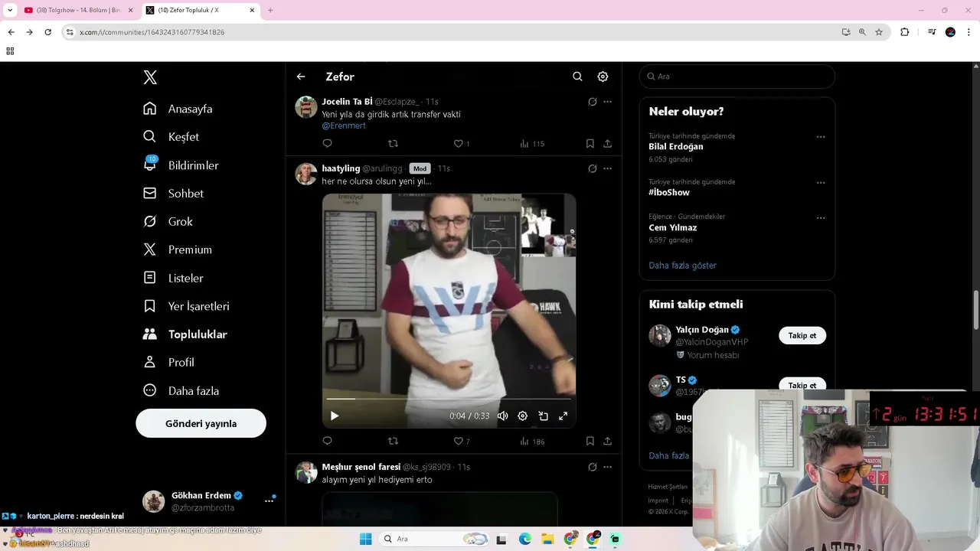Image resolution: width=980 pixels, height=551 pixels.
Task: Reply to haatyling post
Action: click(327, 442)
